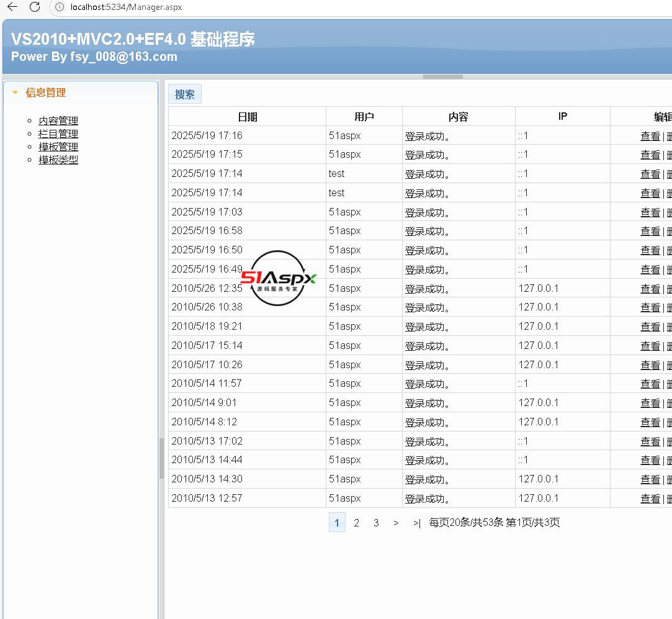Click the horizontal splitter handle below header
The height and width of the screenshot is (619, 672).
pos(443,77)
